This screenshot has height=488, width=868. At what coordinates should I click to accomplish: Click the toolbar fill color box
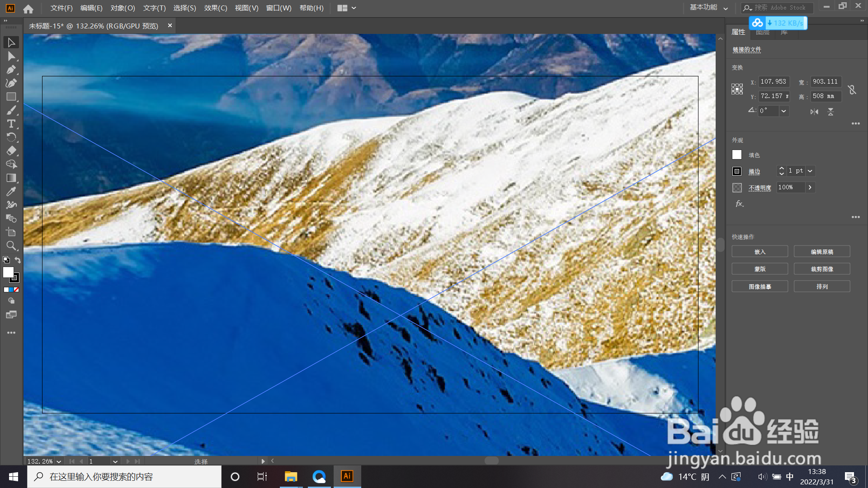click(x=8, y=272)
